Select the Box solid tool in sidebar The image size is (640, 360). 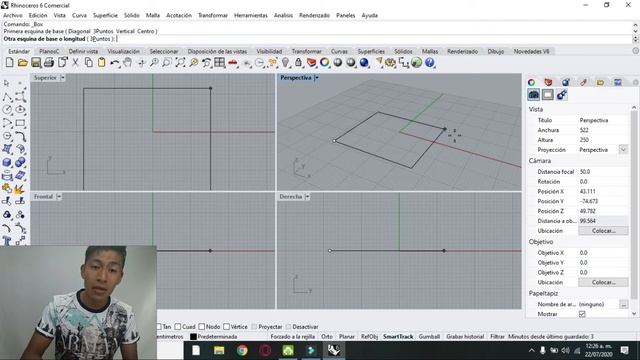pyautogui.click(x=7, y=162)
